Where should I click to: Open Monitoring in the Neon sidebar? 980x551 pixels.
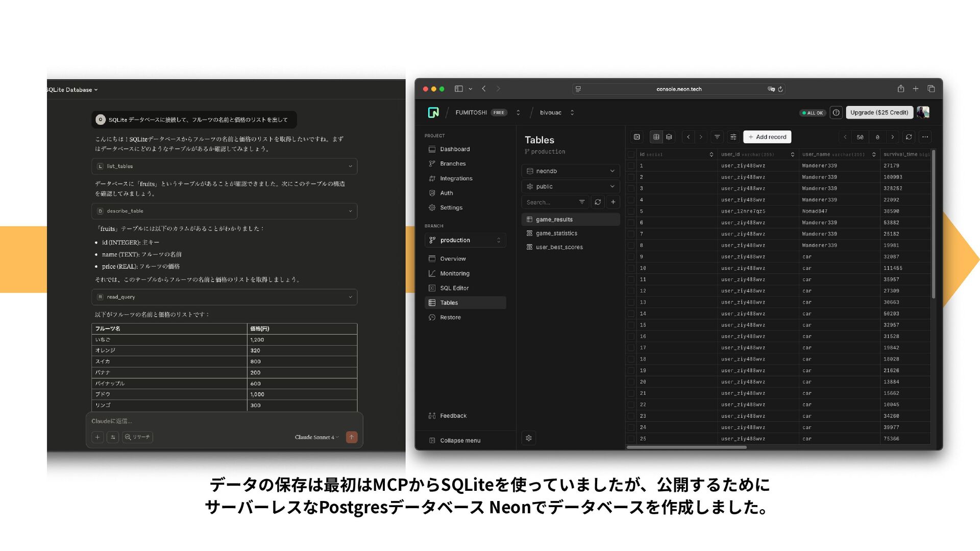pyautogui.click(x=465, y=273)
